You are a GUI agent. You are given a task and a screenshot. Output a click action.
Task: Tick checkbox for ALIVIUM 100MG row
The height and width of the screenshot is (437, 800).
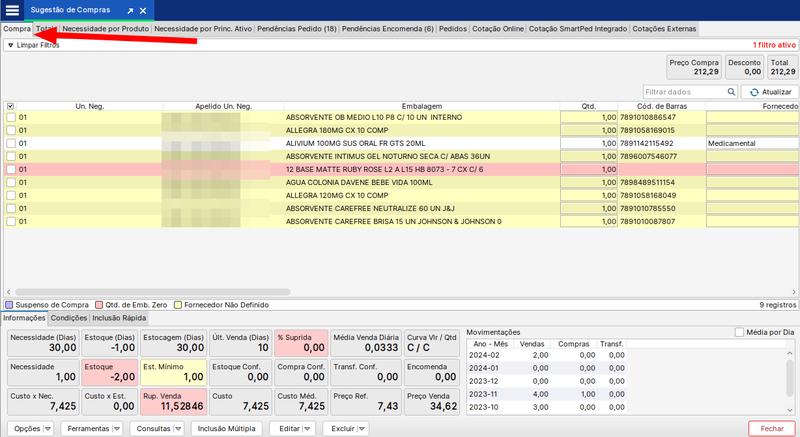pos(10,143)
